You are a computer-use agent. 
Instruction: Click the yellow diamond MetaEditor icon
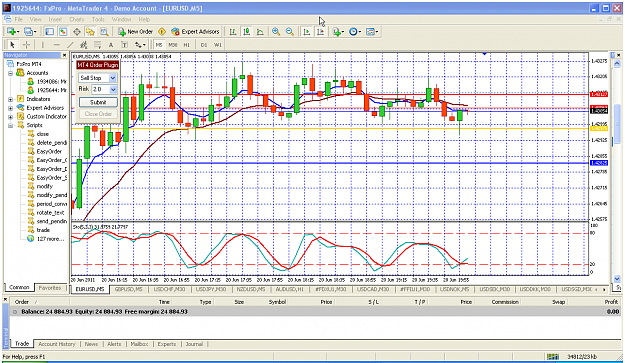pos(162,31)
